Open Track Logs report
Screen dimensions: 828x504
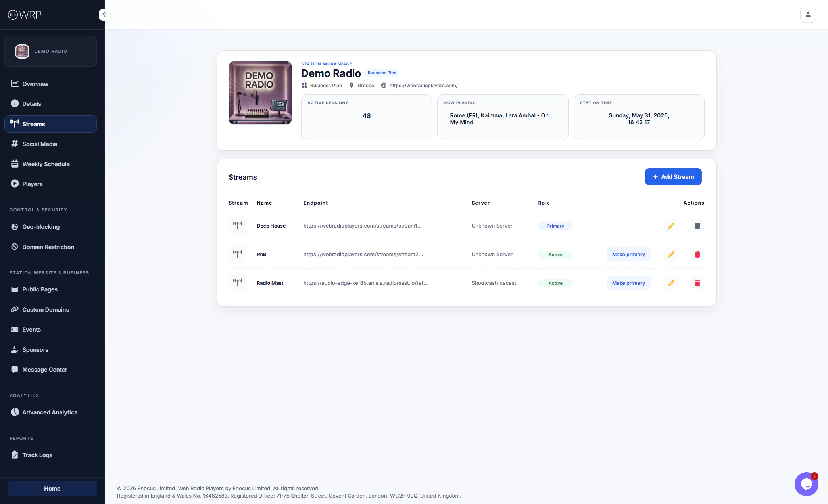(50, 455)
